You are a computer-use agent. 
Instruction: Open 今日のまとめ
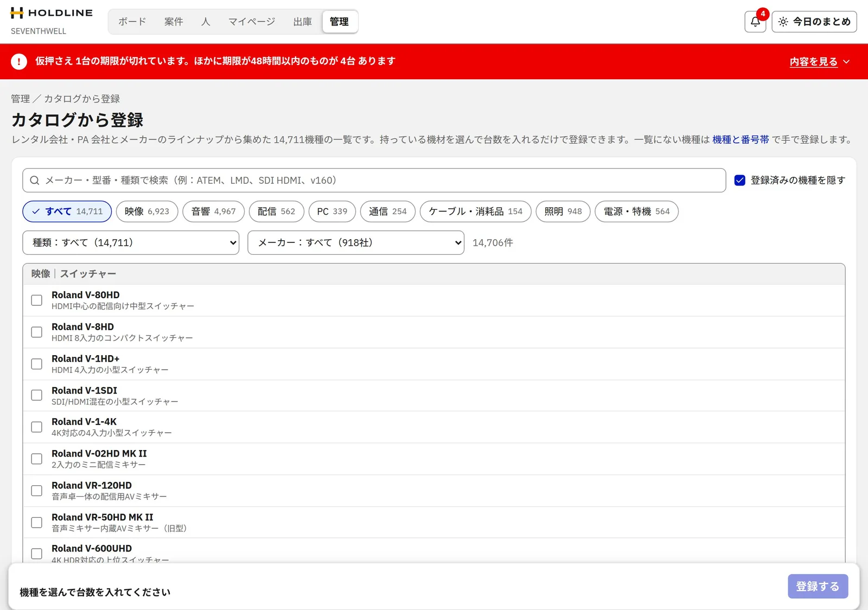[x=814, y=22]
